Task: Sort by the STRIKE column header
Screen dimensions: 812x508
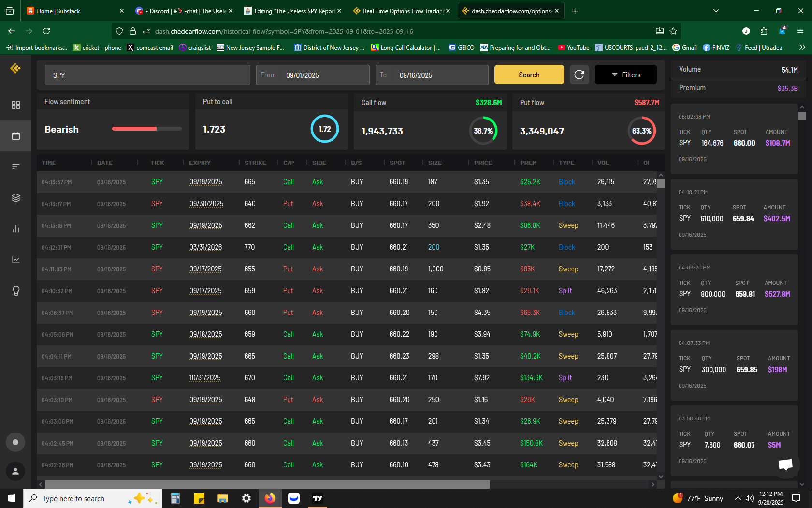Action: pos(255,163)
